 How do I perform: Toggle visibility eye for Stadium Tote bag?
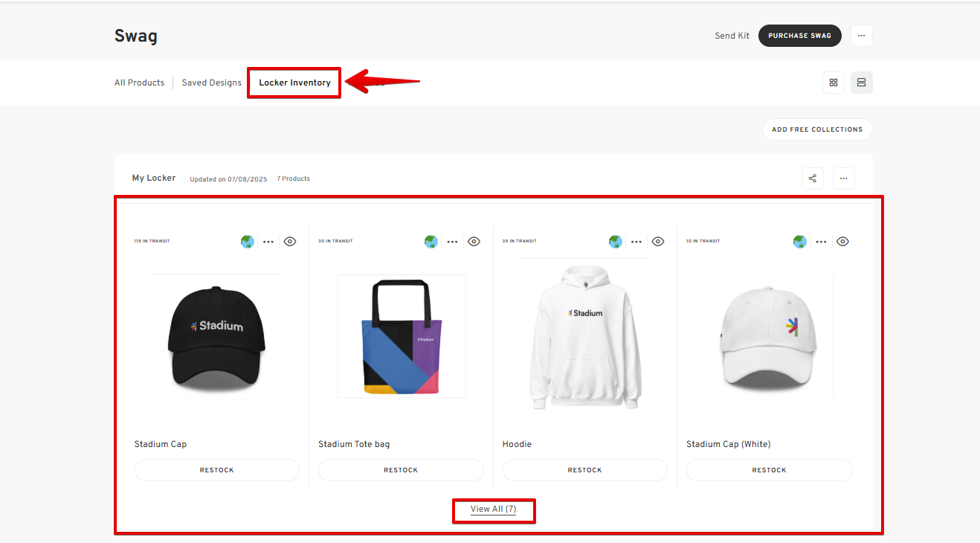tap(474, 242)
